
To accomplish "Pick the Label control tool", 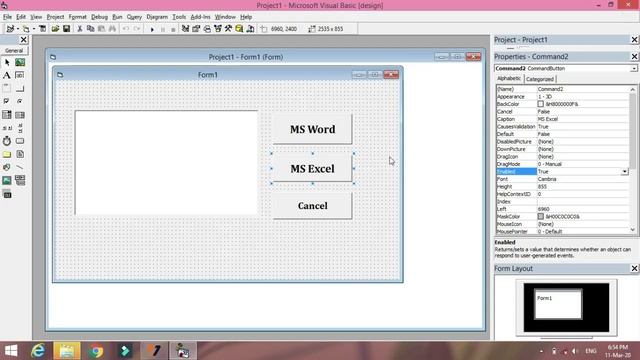I will click(7, 76).
